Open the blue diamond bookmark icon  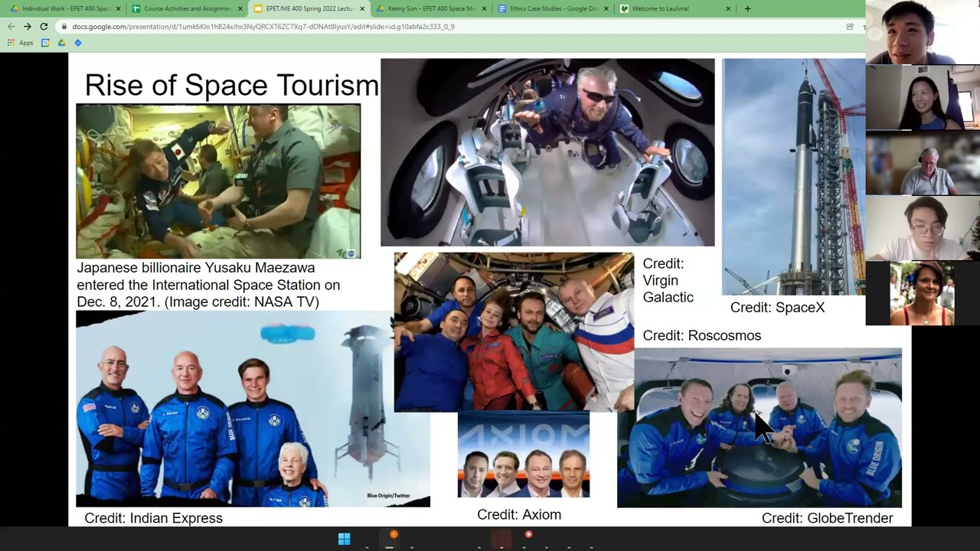pyautogui.click(x=78, y=43)
